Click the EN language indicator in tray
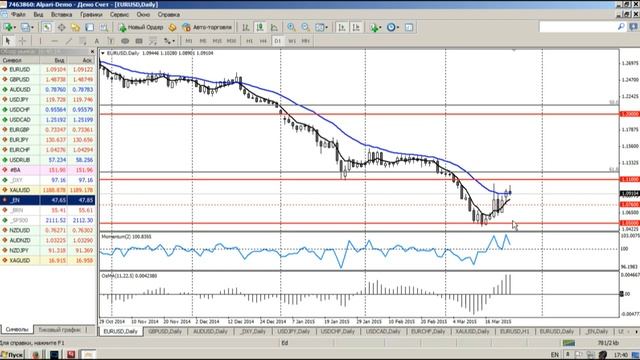Image resolution: width=640 pixels, height=360 pixels. pos(555,355)
